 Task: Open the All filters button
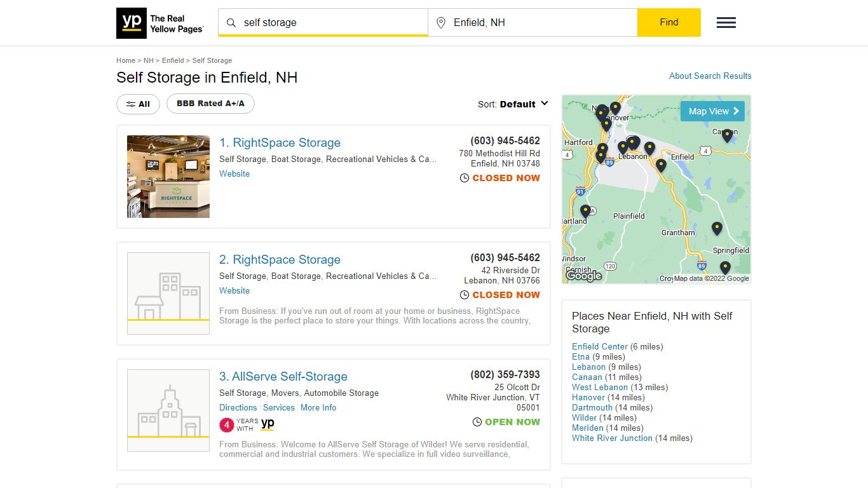coord(138,104)
